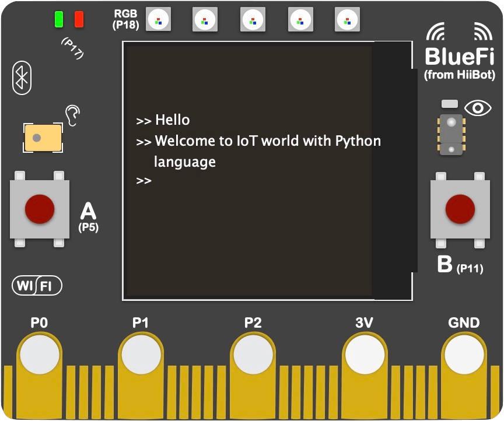Select the P0 pin pad
The image size is (504, 421).
point(38,352)
